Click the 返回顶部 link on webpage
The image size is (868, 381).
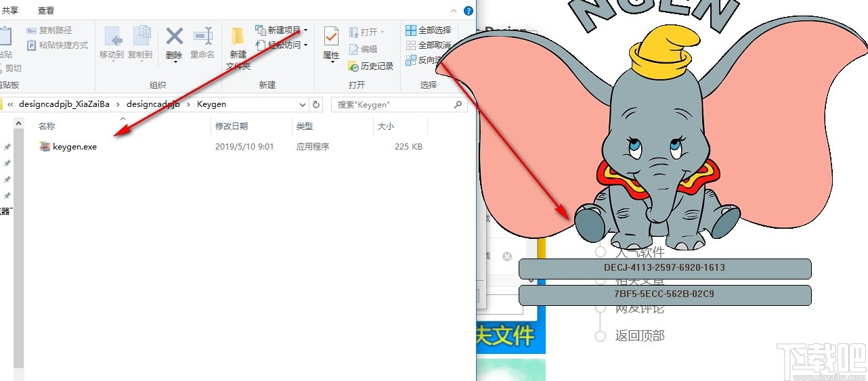(x=640, y=336)
